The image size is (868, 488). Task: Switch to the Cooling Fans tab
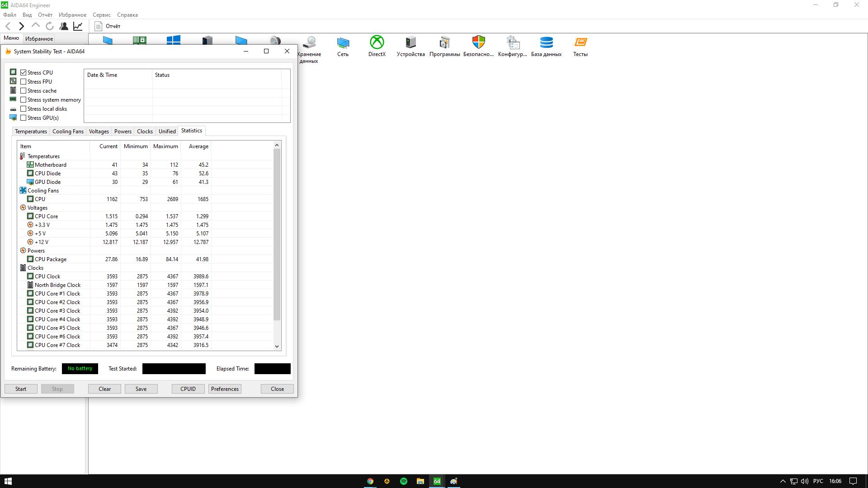(68, 131)
